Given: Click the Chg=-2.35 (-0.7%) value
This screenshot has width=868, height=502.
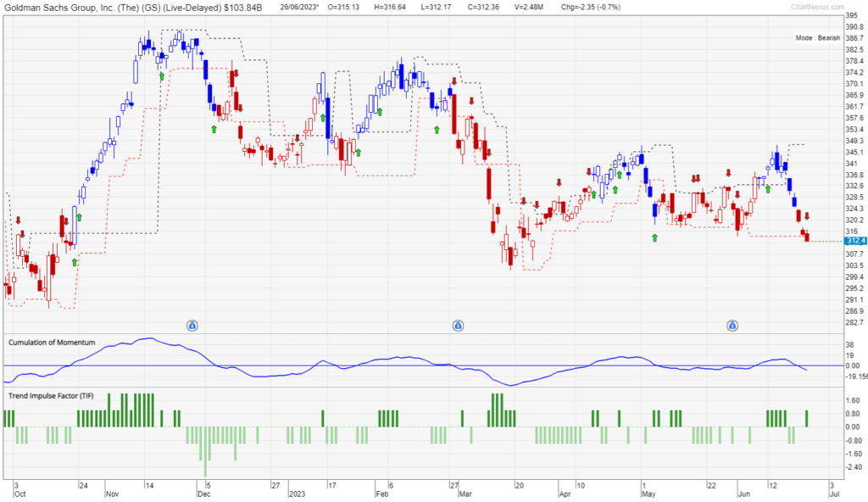Looking at the screenshot, I should click(591, 7).
